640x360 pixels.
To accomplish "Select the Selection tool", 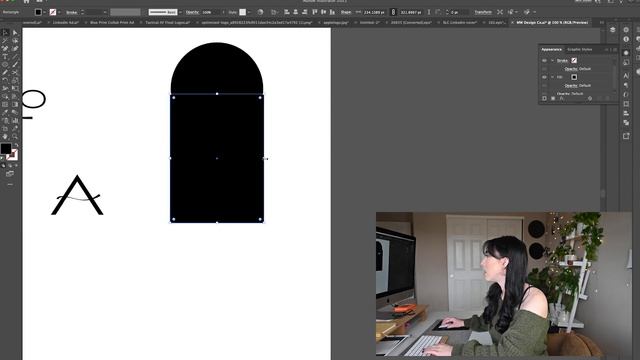I will (5, 33).
